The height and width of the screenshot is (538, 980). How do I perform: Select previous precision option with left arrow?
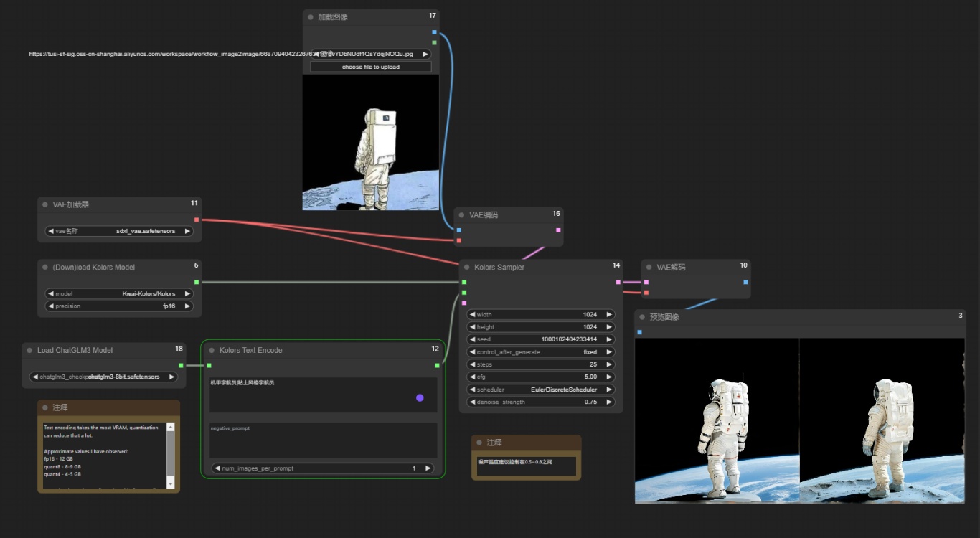tap(51, 306)
